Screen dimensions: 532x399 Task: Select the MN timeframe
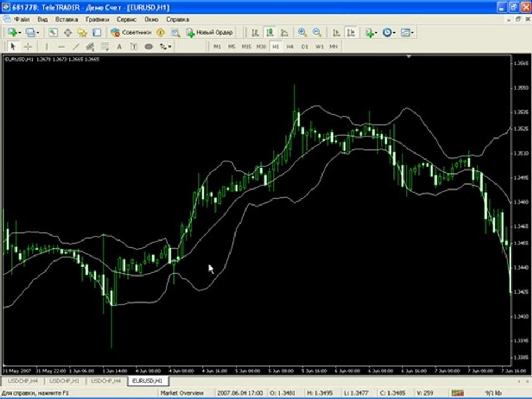(x=334, y=47)
